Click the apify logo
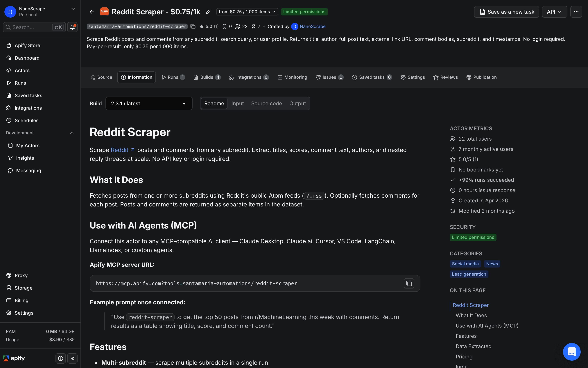The height and width of the screenshot is (368, 588). click(x=14, y=358)
